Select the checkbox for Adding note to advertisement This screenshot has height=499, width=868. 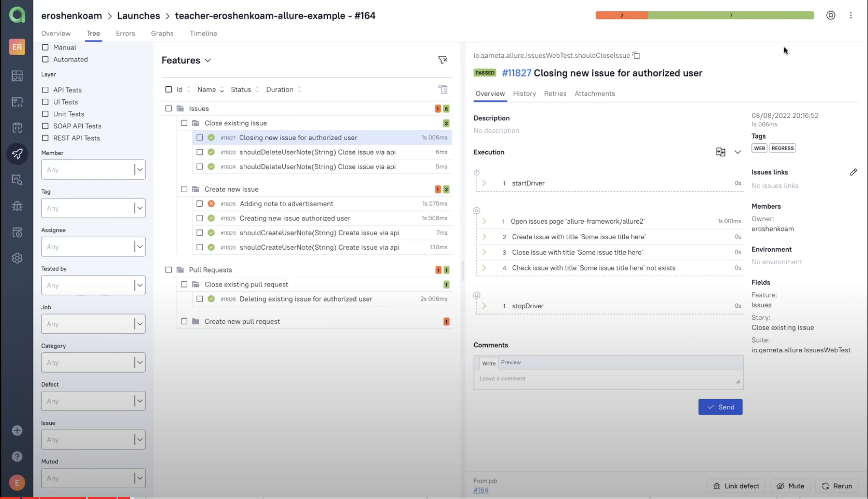point(200,204)
